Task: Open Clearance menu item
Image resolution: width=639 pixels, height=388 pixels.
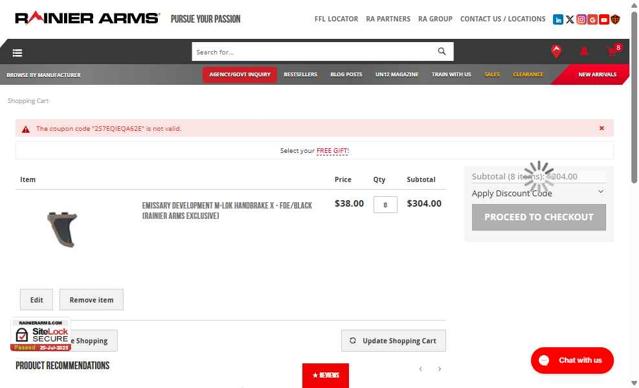Action: pyautogui.click(x=528, y=74)
